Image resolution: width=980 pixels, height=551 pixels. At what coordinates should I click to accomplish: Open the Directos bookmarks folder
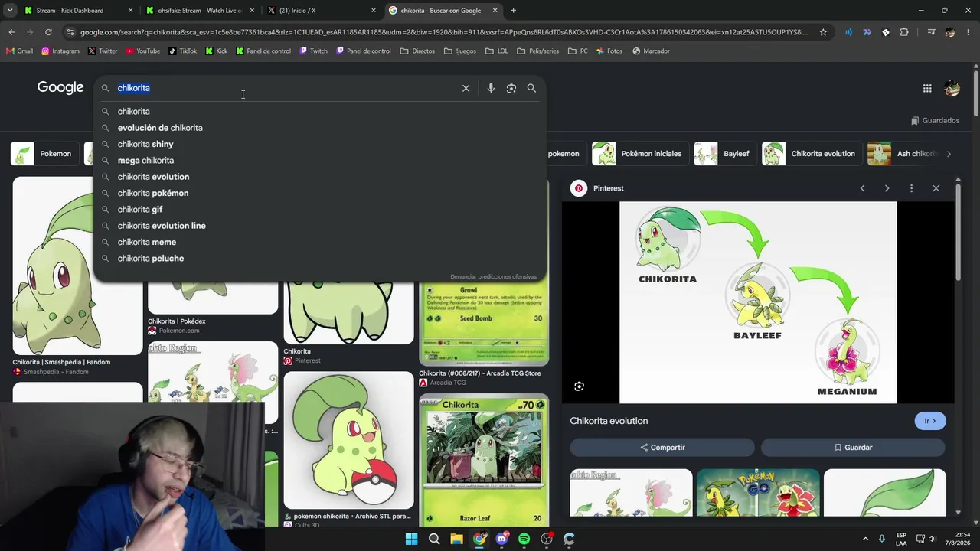tap(417, 51)
